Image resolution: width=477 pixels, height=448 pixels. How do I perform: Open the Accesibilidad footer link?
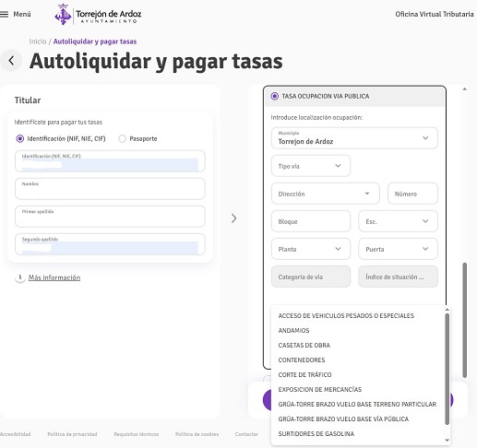pyautogui.click(x=15, y=434)
